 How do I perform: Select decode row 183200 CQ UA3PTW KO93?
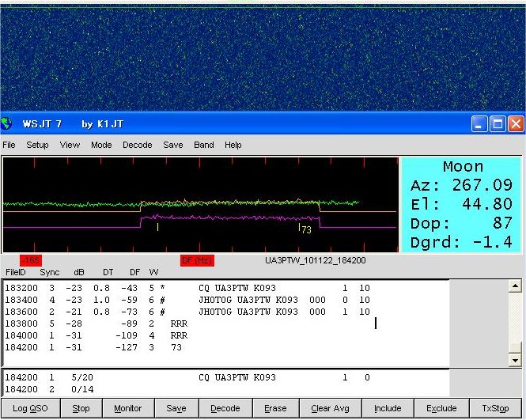[188, 288]
